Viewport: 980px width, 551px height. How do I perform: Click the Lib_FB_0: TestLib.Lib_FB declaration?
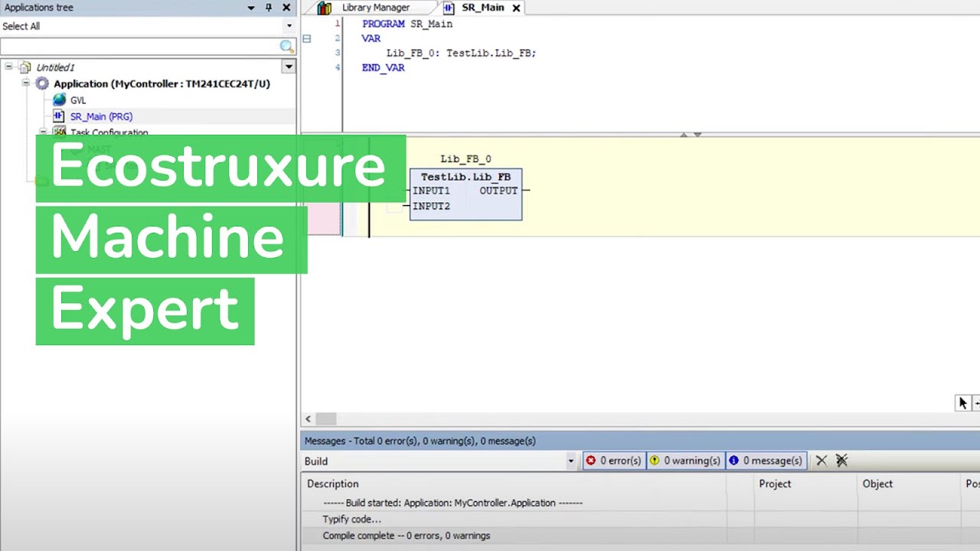coord(461,53)
